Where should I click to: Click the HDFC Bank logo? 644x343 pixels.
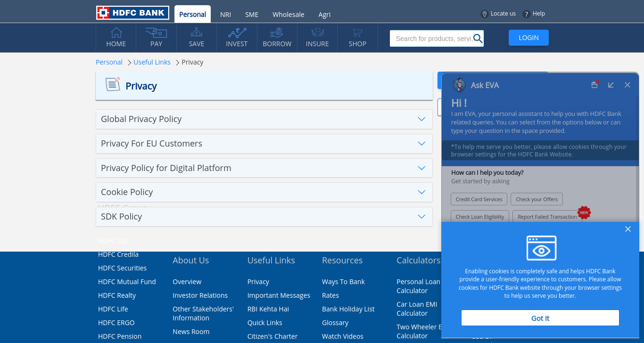coord(132,13)
